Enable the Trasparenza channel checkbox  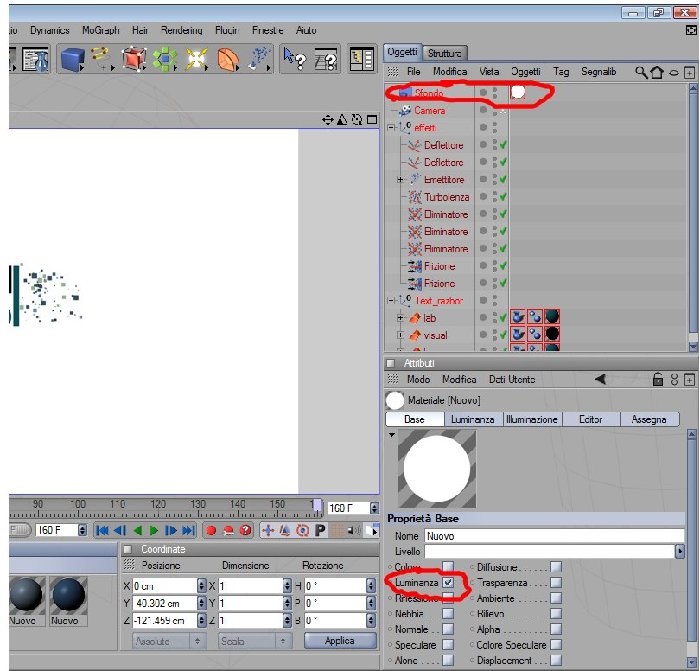pos(556,583)
